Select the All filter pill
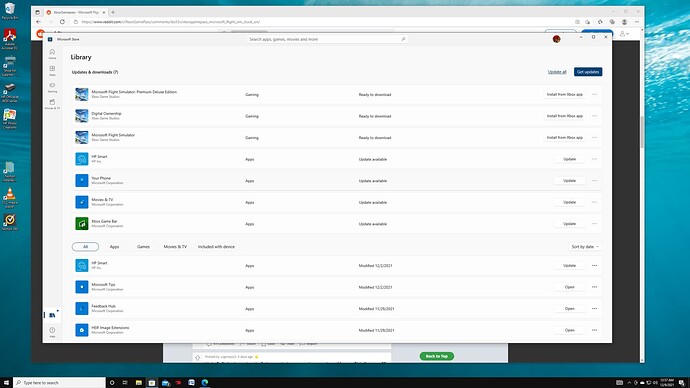Image resolution: width=690 pixels, height=388 pixels. pyautogui.click(x=85, y=247)
